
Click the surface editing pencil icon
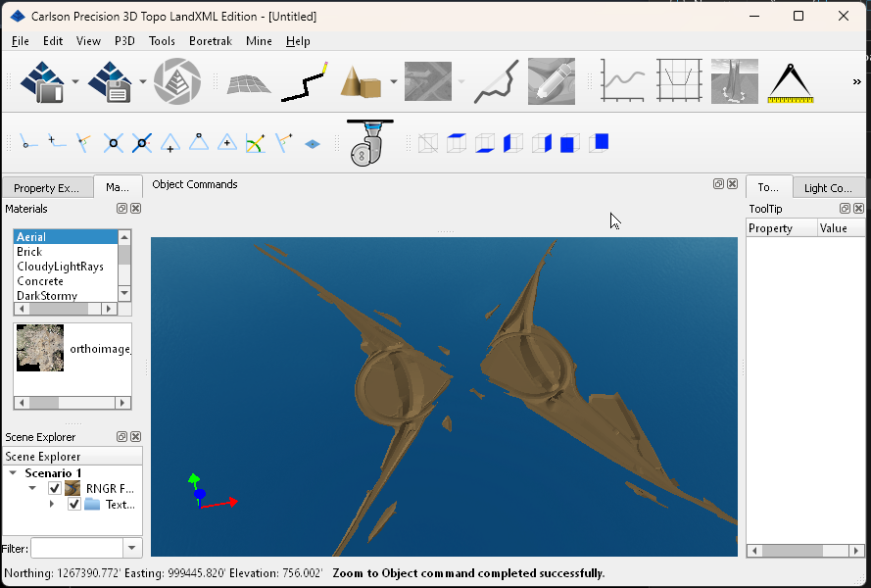click(551, 81)
